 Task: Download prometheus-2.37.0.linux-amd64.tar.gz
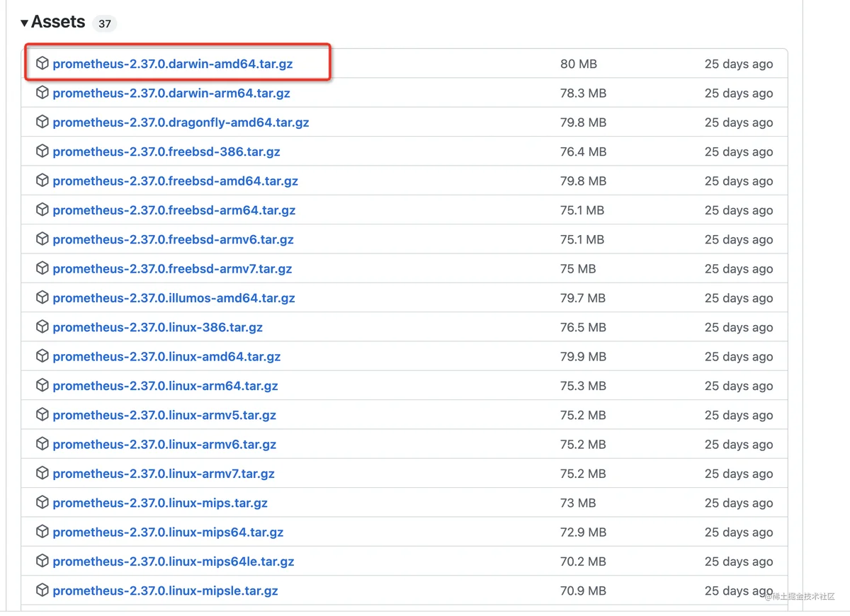pos(166,357)
